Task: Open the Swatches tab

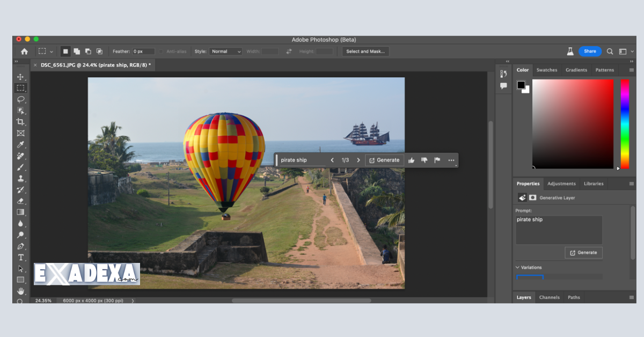Action: tap(547, 69)
